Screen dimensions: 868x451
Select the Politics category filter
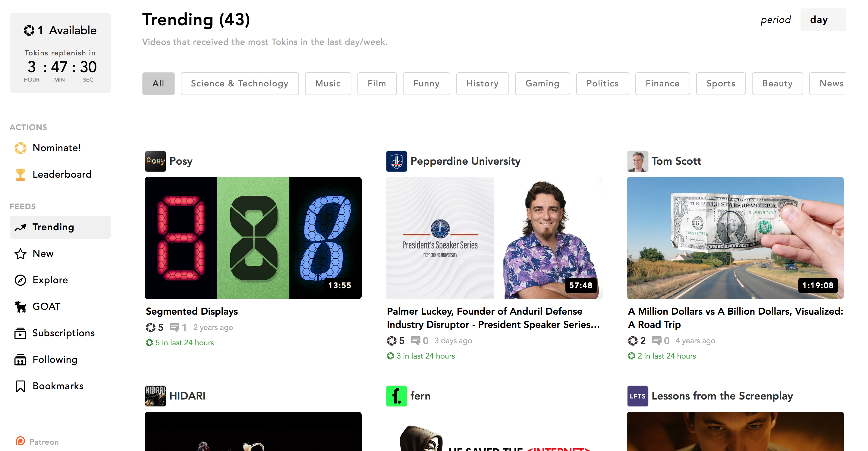(602, 83)
